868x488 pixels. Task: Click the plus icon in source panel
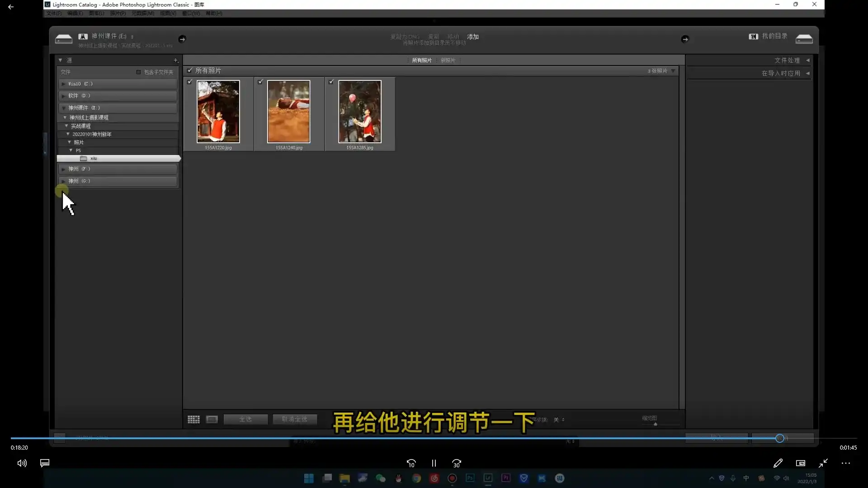pyautogui.click(x=175, y=60)
